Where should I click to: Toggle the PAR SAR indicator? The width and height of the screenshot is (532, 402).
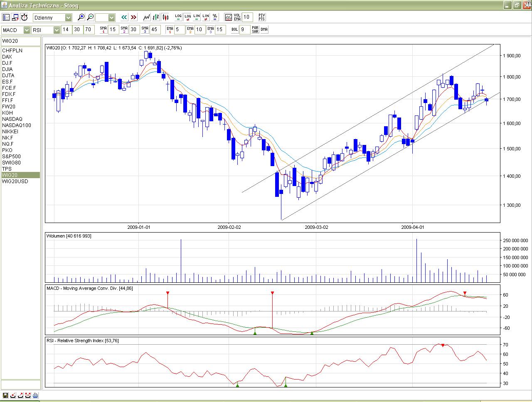[x=255, y=29]
